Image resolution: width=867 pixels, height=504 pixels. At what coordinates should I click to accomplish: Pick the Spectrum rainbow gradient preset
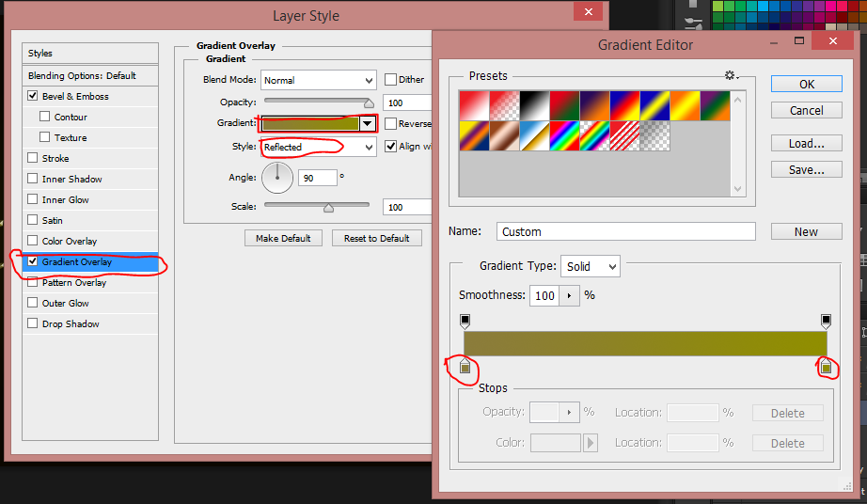coord(564,136)
